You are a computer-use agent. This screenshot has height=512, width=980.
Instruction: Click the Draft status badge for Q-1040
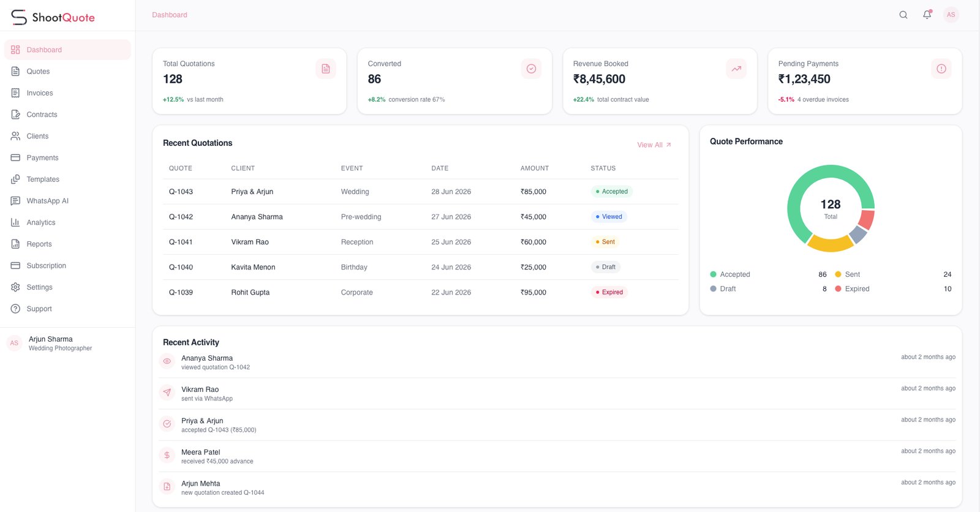(x=606, y=267)
